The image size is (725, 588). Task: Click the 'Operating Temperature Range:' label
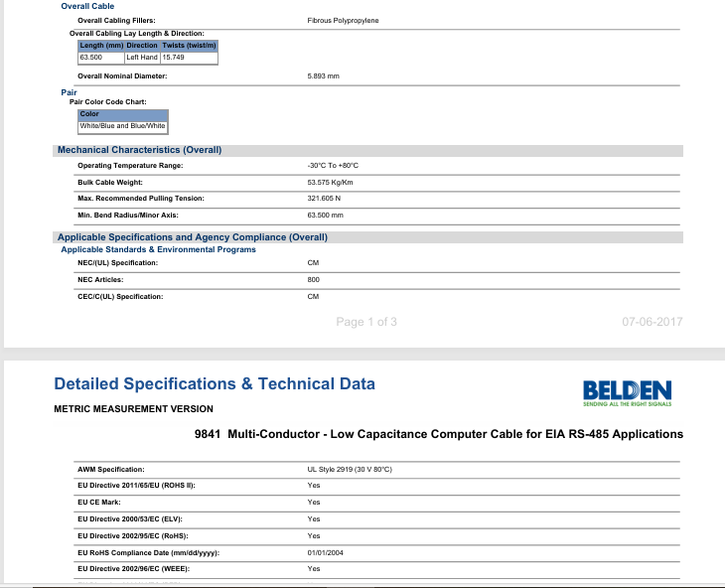(x=130, y=166)
